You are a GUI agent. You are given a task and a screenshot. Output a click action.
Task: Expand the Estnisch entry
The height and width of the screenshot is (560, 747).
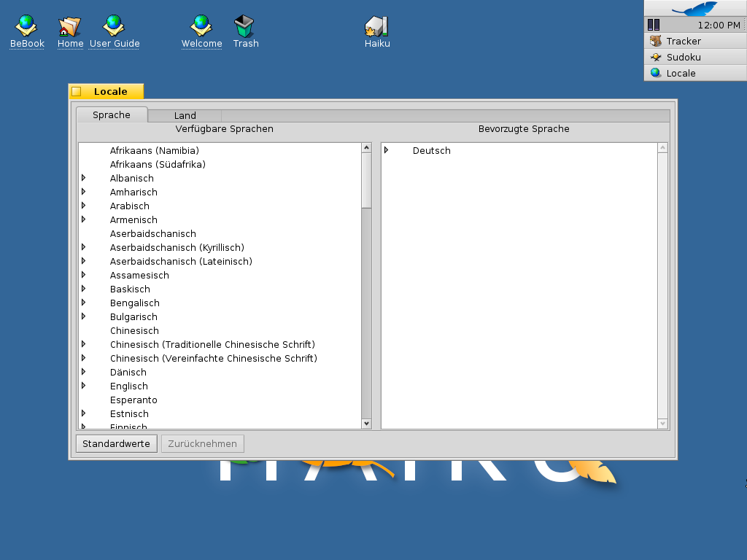83,413
